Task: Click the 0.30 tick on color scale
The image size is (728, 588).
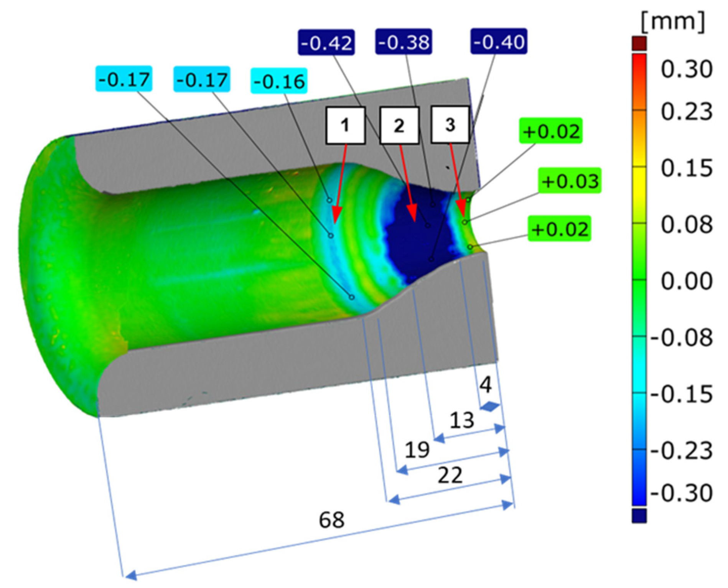Action: tap(687, 69)
